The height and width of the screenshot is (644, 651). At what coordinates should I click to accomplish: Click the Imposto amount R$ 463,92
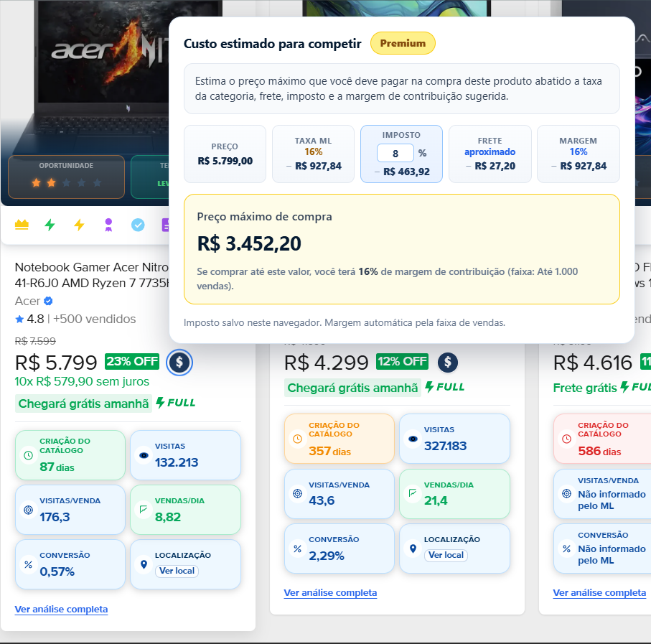coord(406,172)
